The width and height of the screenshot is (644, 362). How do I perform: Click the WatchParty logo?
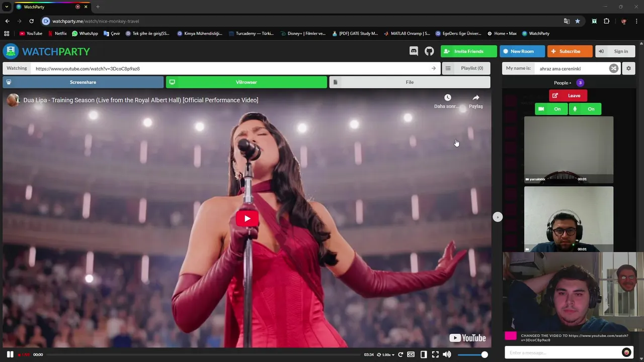(47, 51)
